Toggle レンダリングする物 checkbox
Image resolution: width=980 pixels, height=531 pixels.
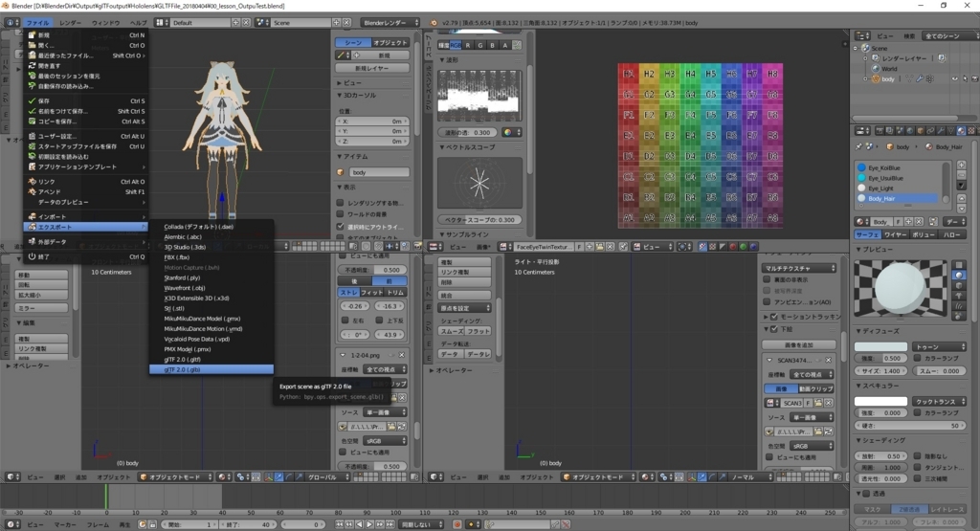(x=341, y=203)
